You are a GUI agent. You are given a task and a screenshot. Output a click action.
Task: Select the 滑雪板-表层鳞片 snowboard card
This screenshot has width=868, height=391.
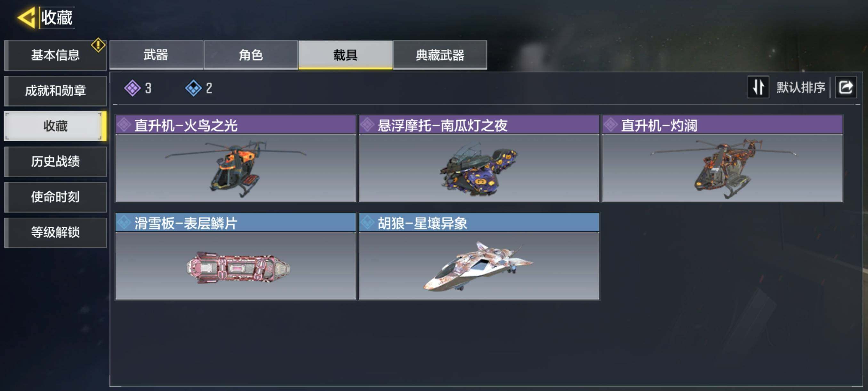(x=236, y=256)
